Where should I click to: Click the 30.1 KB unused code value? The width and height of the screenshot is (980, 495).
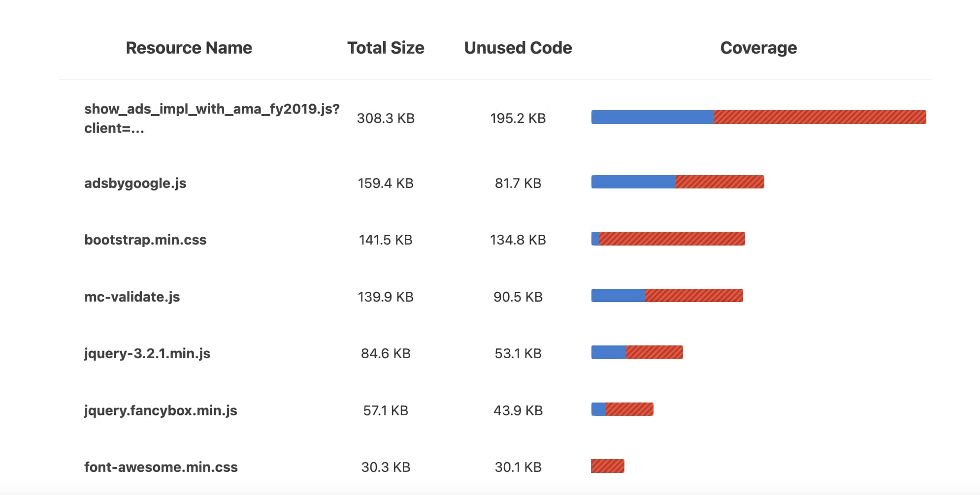click(x=518, y=467)
